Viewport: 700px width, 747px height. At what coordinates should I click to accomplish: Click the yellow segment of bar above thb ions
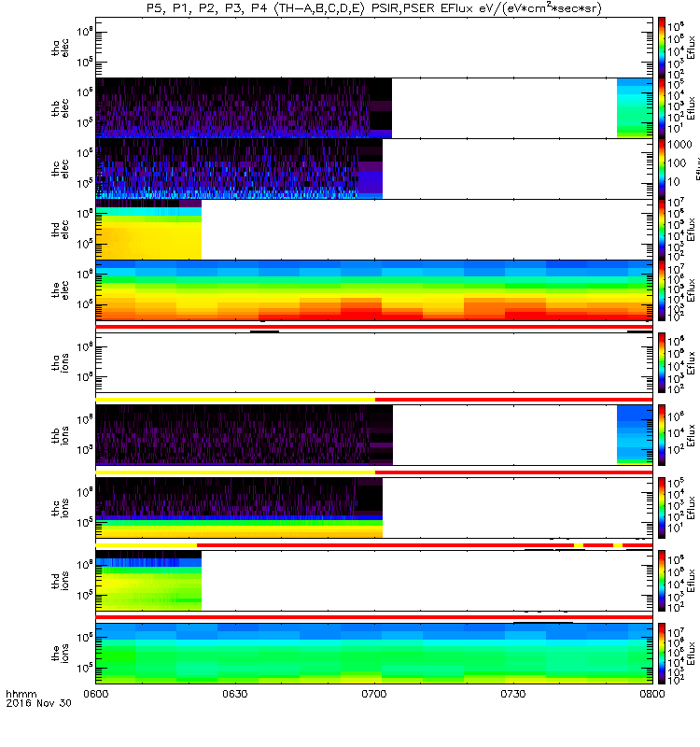(235, 400)
